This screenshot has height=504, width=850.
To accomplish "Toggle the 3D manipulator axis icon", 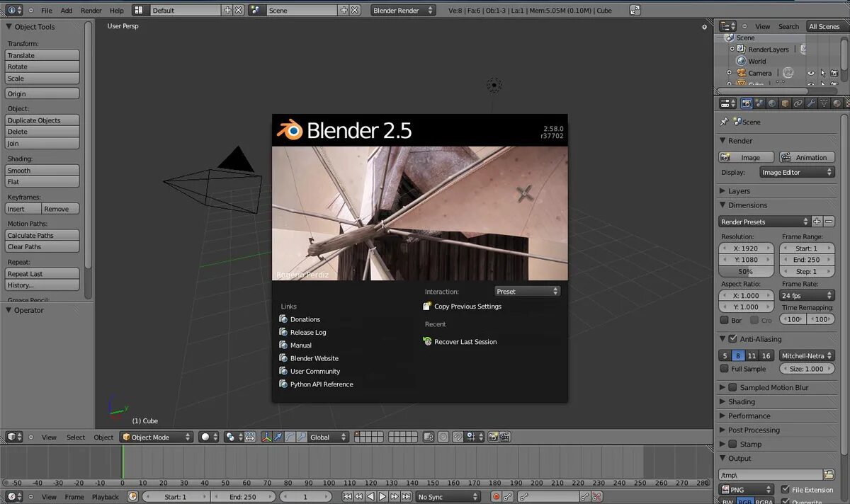I will [266, 437].
